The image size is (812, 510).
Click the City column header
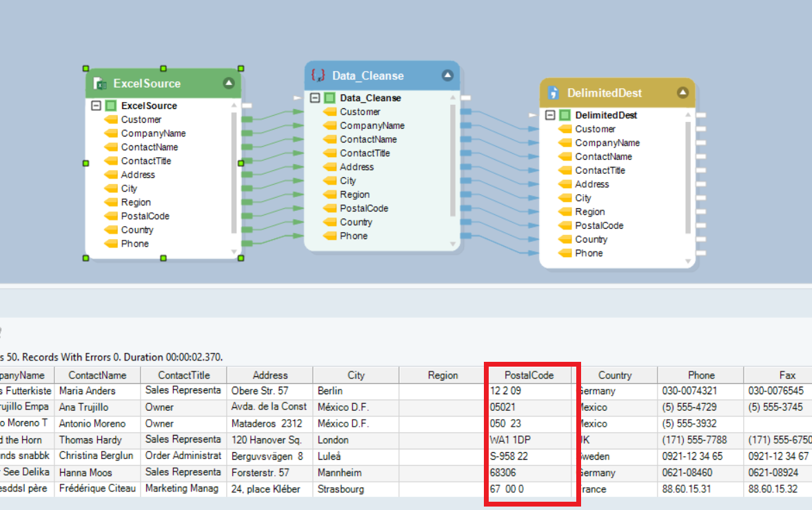point(356,375)
